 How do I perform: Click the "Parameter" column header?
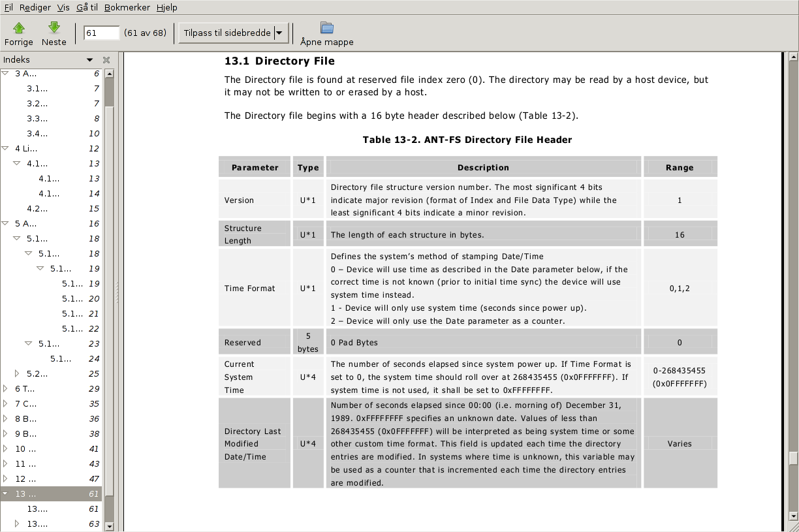point(255,167)
